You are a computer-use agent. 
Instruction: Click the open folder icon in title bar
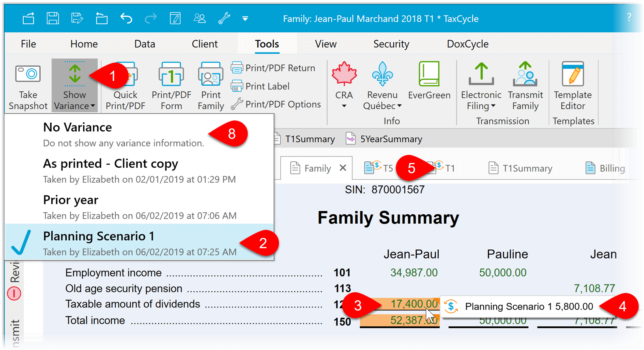coord(101,18)
